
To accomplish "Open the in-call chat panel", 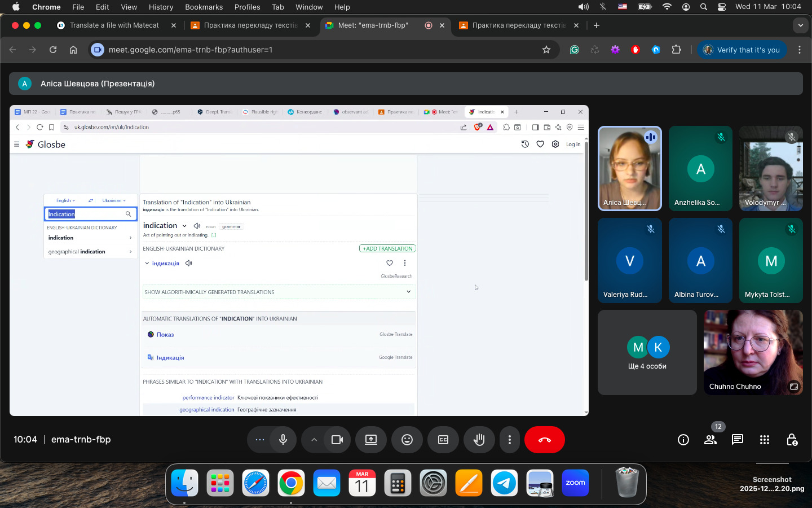I will (x=737, y=440).
